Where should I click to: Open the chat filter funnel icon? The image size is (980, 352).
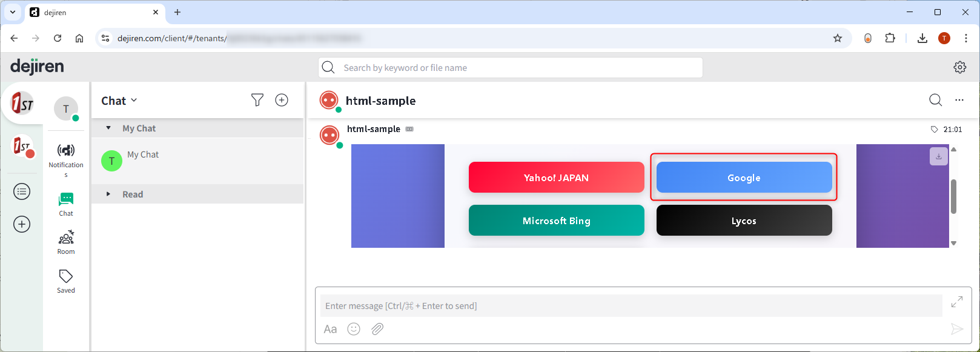point(257,100)
